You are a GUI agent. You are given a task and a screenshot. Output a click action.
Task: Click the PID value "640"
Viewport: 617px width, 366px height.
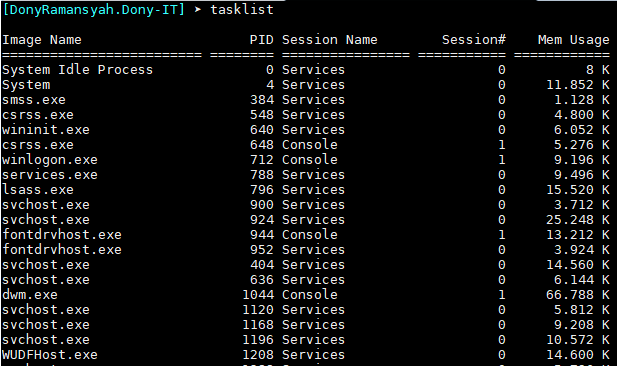[262, 130]
